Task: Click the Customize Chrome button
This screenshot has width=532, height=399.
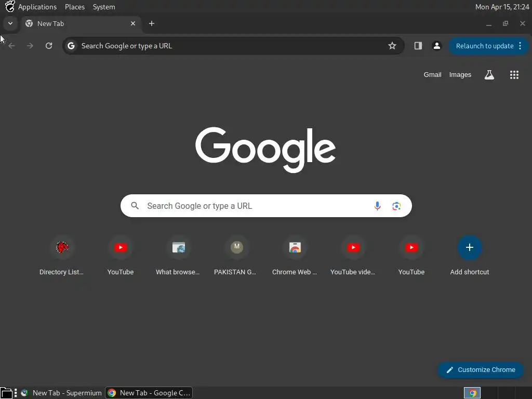Action: coord(481,370)
